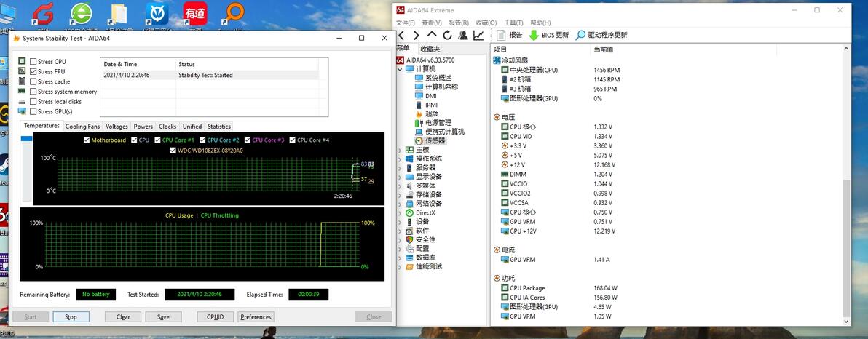Open the DMI tree node
This screenshot has height=339, width=868.
pos(430,96)
